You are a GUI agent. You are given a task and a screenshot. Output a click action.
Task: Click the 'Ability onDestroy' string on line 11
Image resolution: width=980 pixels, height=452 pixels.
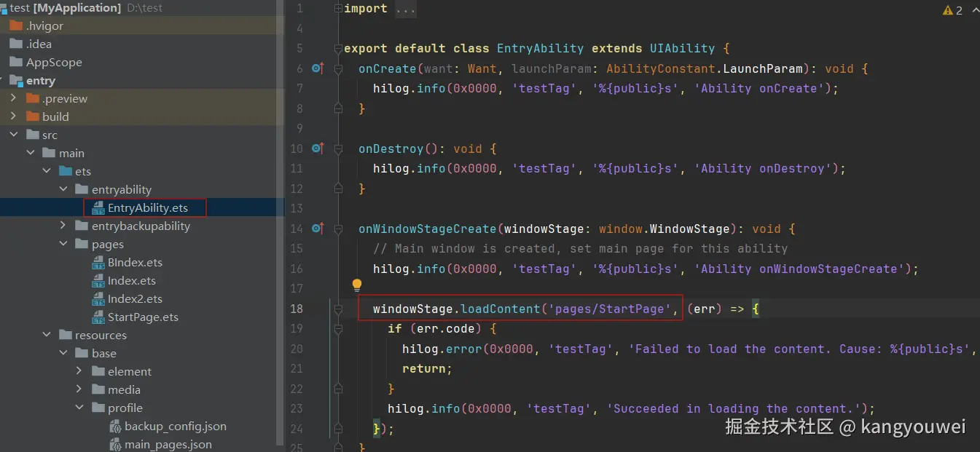tap(763, 168)
